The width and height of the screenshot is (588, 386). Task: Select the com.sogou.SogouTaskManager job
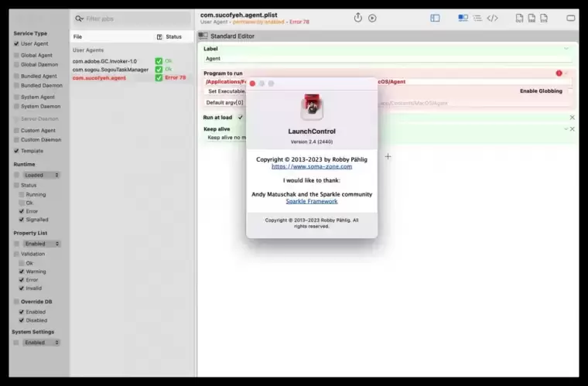pyautogui.click(x=110, y=70)
